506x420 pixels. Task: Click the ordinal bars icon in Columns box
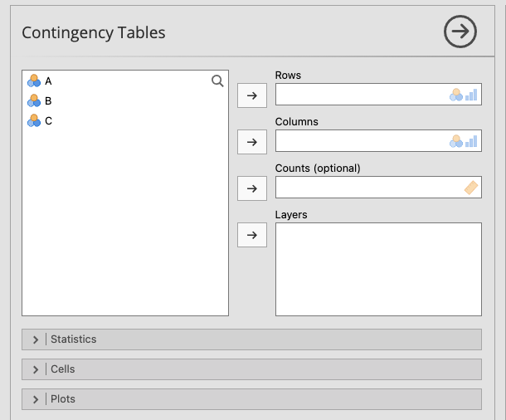pyautogui.click(x=471, y=141)
